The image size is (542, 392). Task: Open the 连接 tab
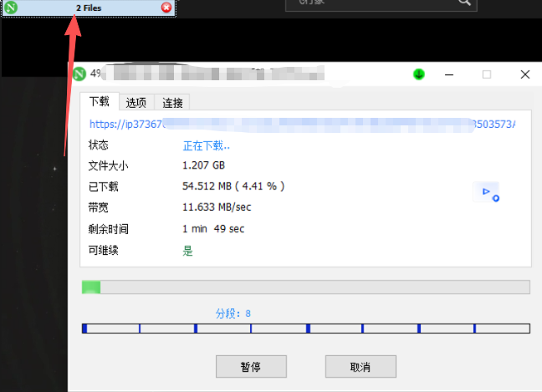(172, 103)
